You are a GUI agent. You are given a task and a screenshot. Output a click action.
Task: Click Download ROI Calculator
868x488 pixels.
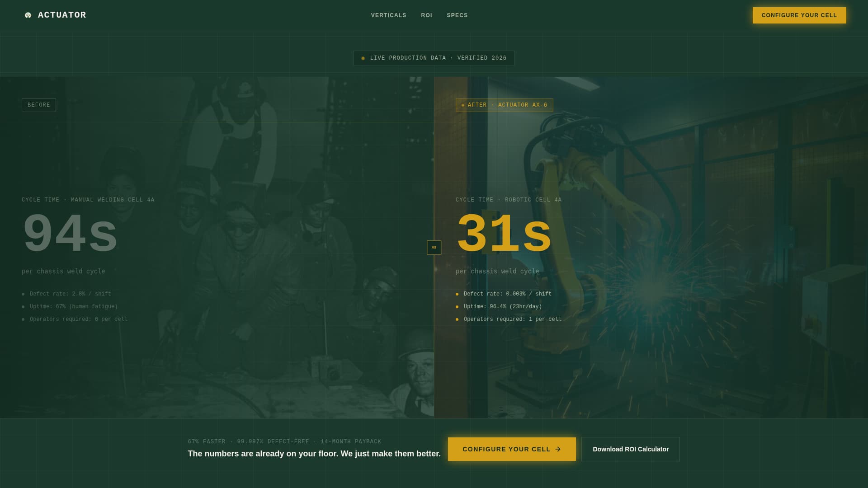coord(630,449)
